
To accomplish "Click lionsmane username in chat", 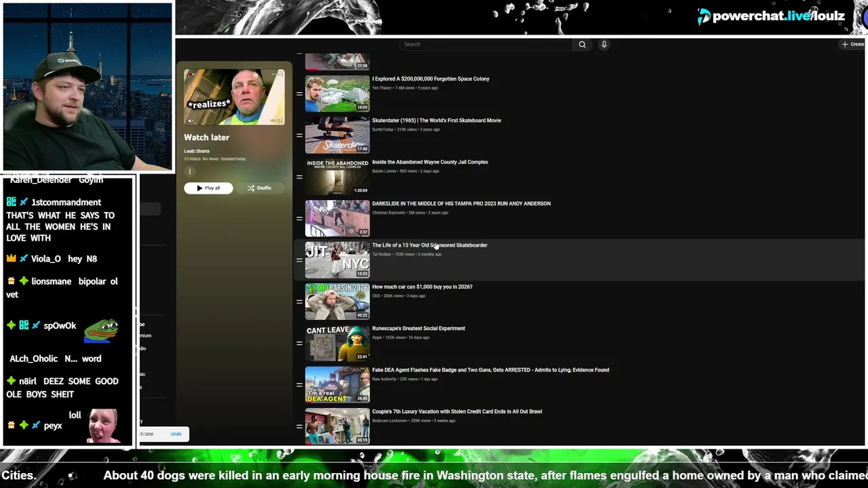I will (52, 281).
